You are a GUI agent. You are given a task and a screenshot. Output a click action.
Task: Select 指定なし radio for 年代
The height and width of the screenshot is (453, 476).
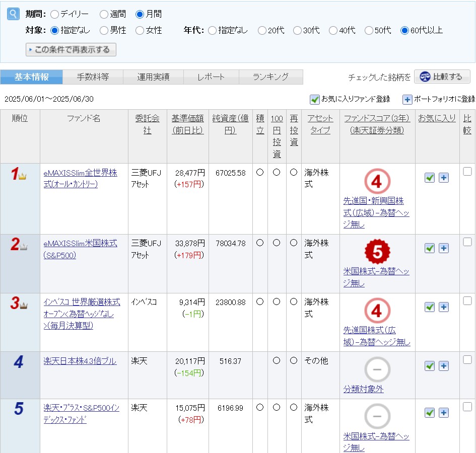pyautogui.click(x=212, y=30)
